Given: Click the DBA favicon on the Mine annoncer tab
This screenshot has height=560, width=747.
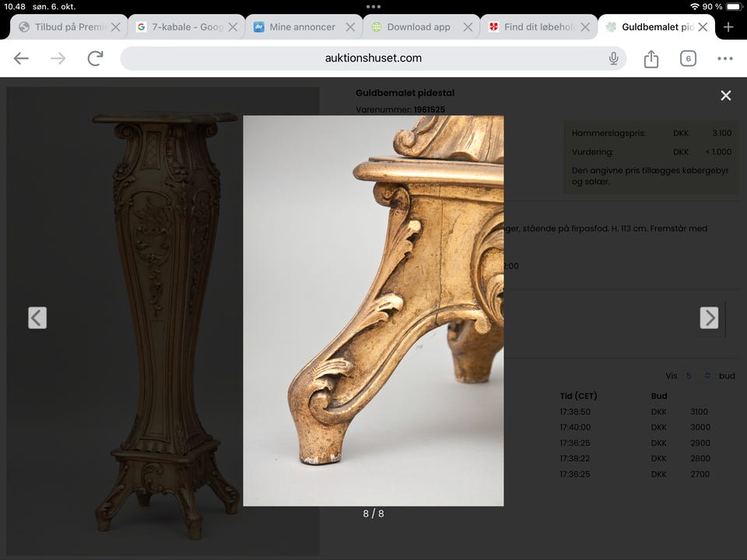Looking at the screenshot, I should 258,26.
